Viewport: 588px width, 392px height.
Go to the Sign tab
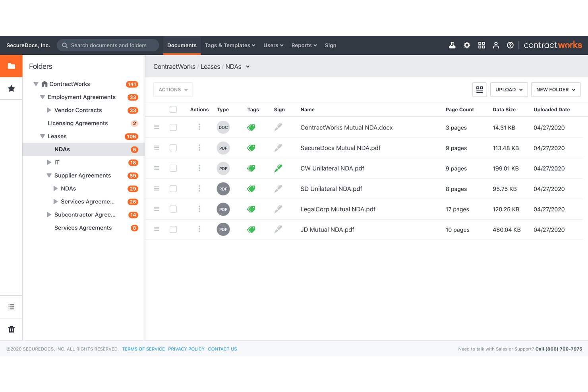click(331, 45)
